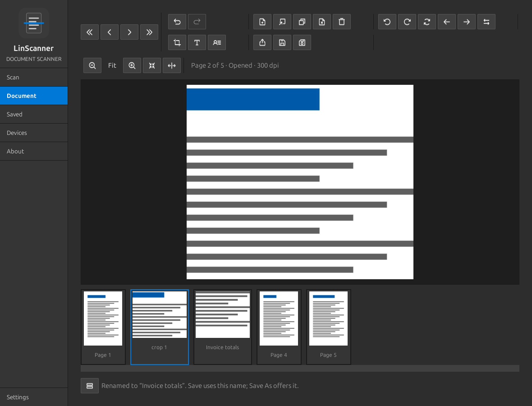Delete the current page with trash icon
Viewport: 532px width, 406px height.
click(342, 22)
